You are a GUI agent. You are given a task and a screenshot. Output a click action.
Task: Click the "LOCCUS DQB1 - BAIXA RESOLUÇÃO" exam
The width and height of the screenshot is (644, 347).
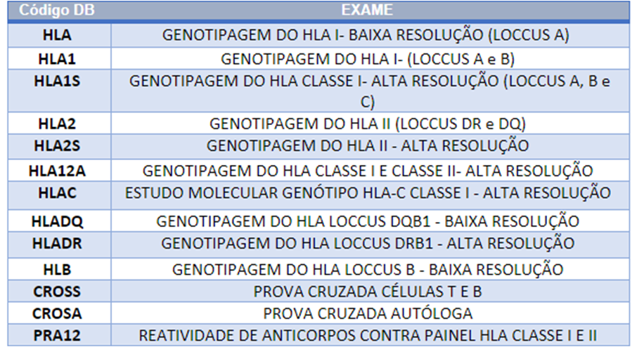367,222
